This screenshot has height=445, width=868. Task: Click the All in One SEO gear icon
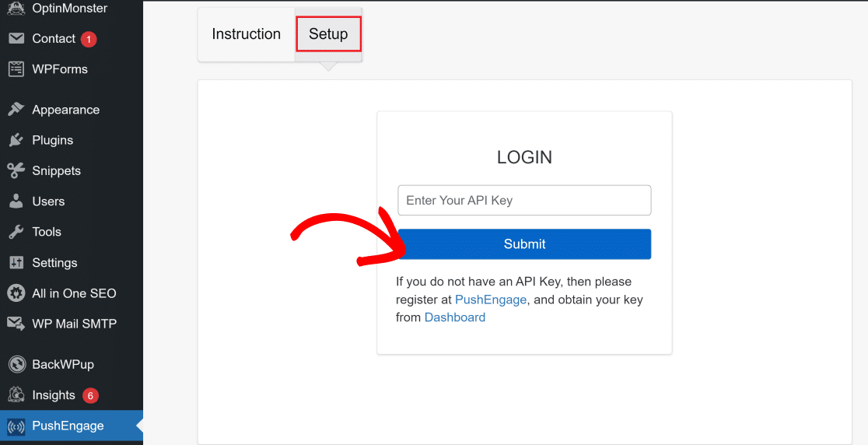click(16, 293)
